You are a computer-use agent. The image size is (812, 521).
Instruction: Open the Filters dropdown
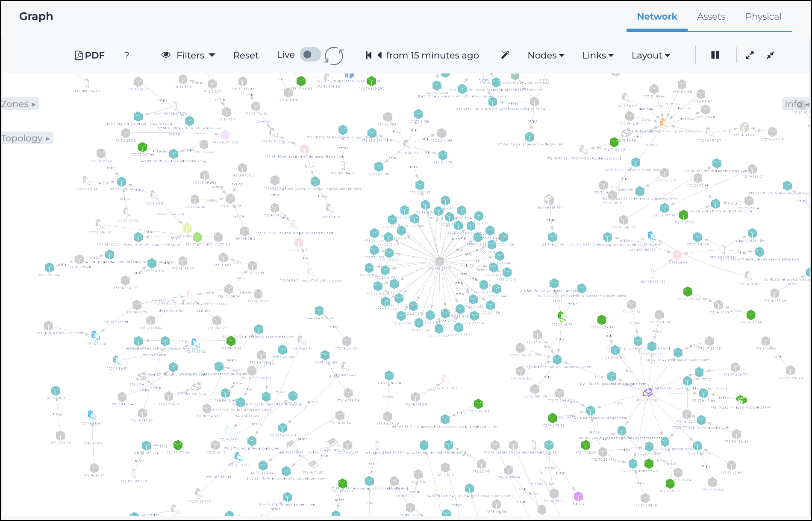pos(188,55)
